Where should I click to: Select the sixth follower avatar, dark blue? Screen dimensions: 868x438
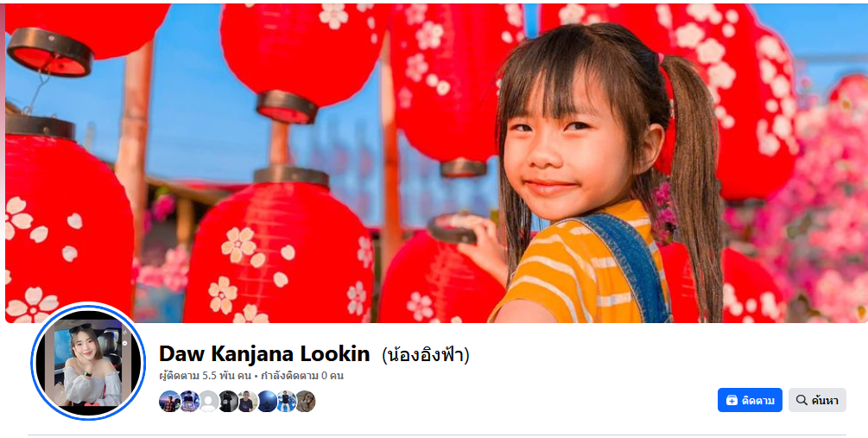pyautogui.click(x=266, y=401)
